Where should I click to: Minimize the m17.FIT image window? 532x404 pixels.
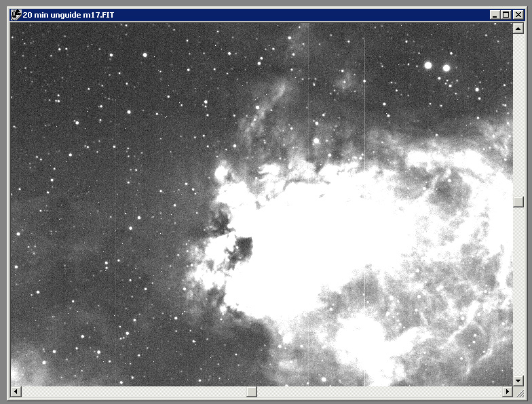pyautogui.click(x=495, y=15)
